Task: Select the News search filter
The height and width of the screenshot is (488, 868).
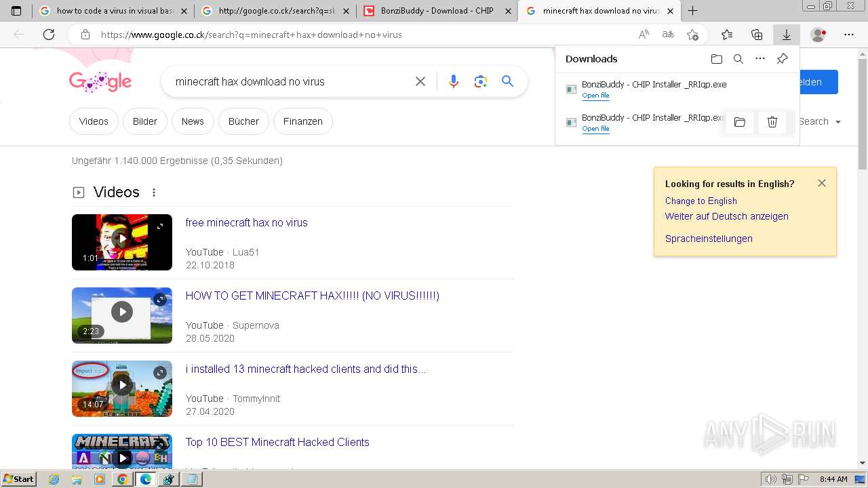Action: point(193,121)
